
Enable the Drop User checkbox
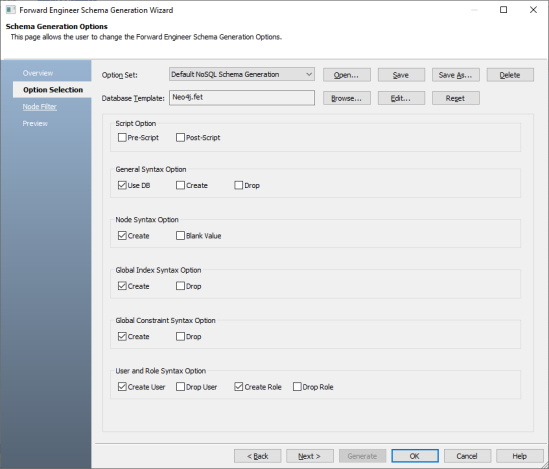pyautogui.click(x=180, y=387)
